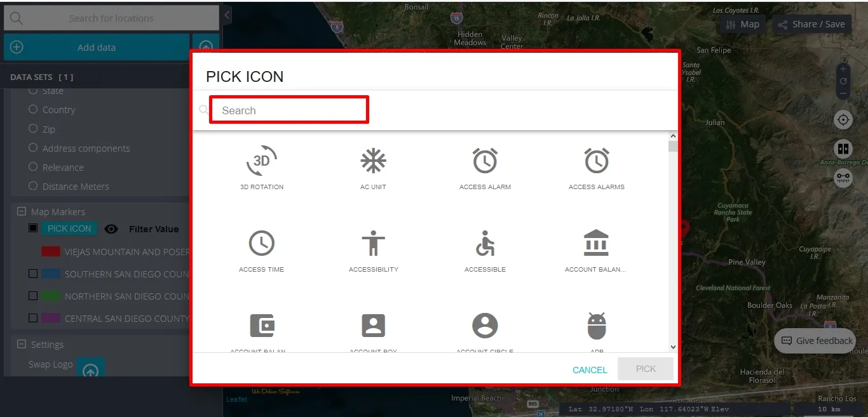Pick the Accessible wheelchair icon
The width and height of the screenshot is (868, 417).
click(485, 244)
